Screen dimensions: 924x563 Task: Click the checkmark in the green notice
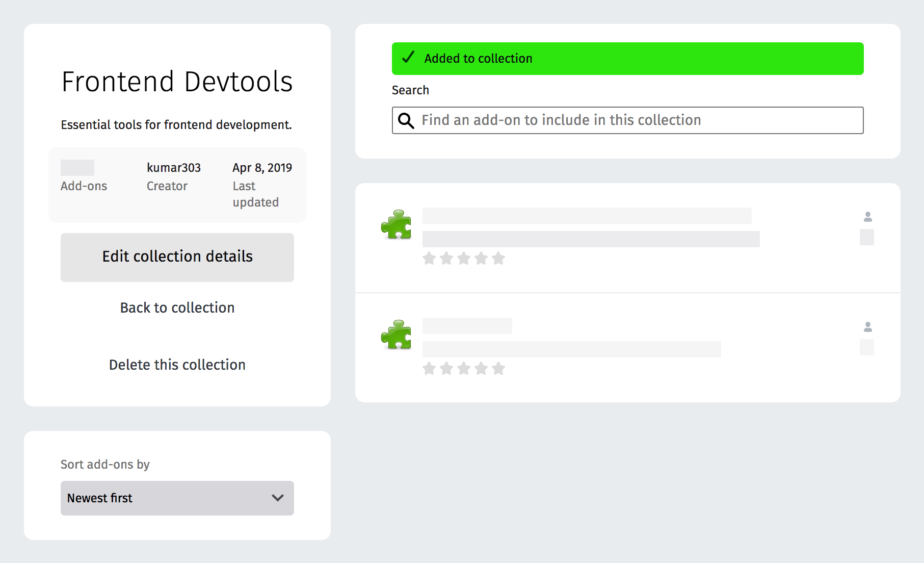pyautogui.click(x=408, y=58)
